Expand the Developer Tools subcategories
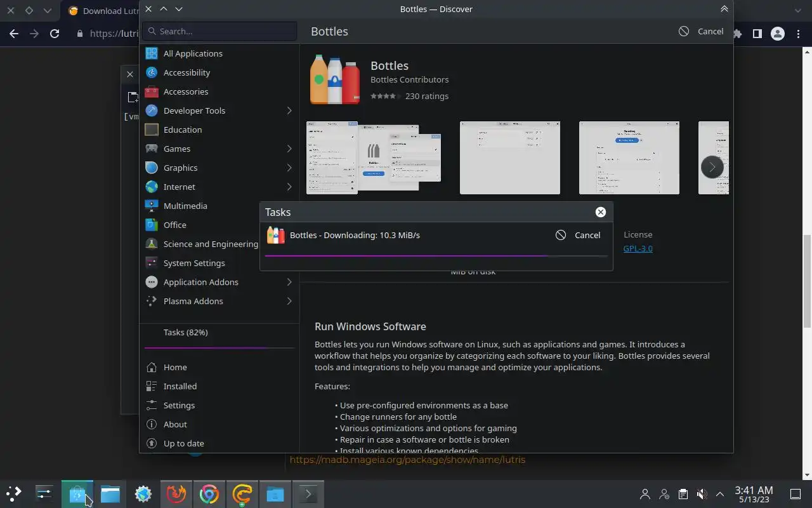This screenshot has width=812, height=508. (289, 110)
